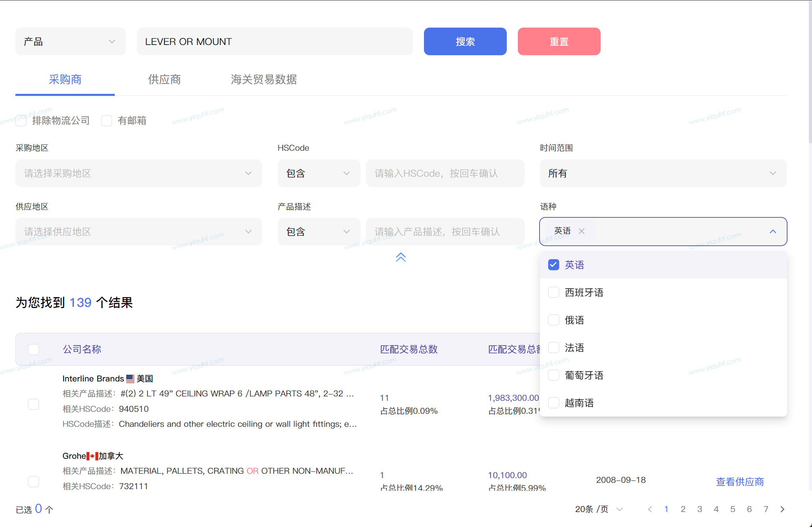The width and height of the screenshot is (812, 527).
Task: Open the 供应地区 region dropdown
Action: [x=139, y=232]
